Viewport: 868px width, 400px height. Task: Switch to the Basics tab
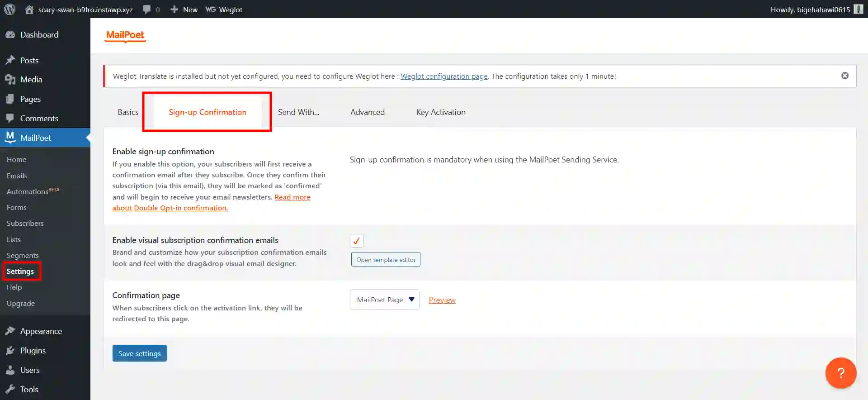click(x=128, y=112)
